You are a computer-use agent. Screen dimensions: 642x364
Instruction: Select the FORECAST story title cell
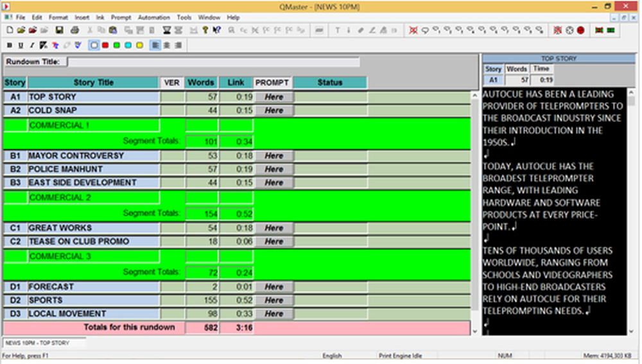[x=94, y=286]
